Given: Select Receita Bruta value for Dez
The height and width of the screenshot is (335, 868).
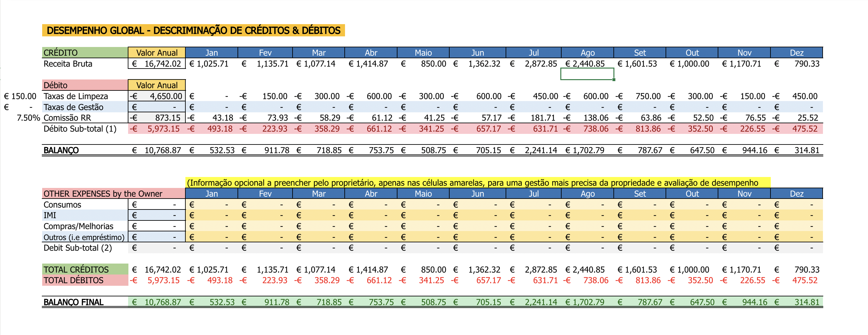Looking at the screenshot, I should [x=797, y=64].
